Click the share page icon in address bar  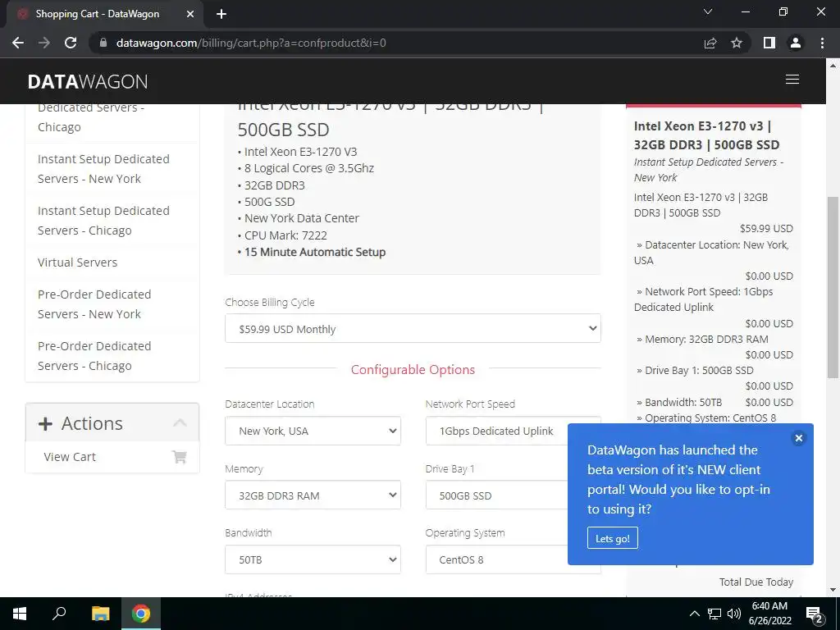click(x=710, y=43)
